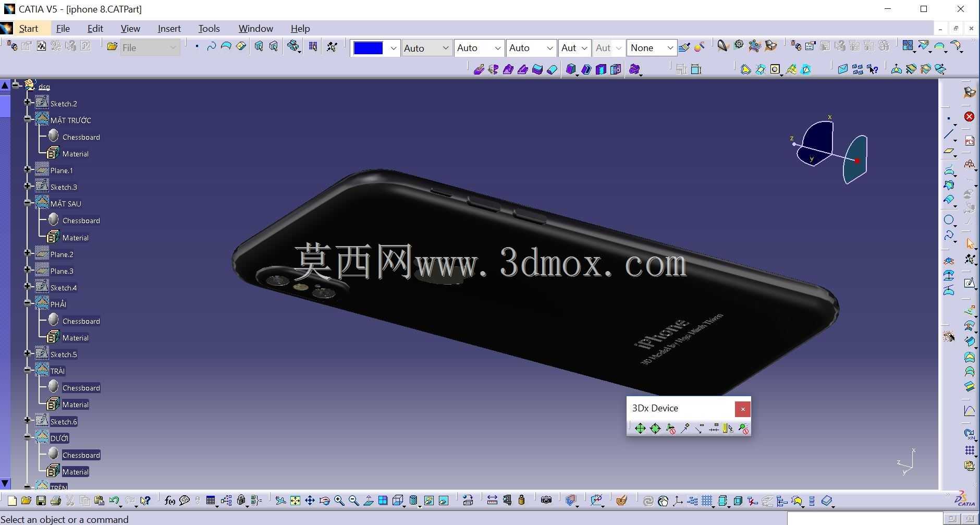980x525 pixels.
Task: Click the Design Table icon
Action: coord(211,500)
